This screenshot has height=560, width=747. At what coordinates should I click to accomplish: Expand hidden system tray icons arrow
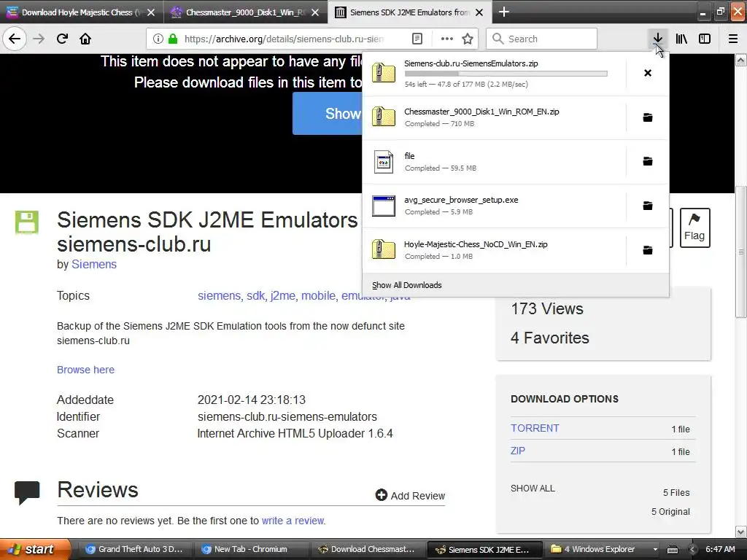point(692,550)
